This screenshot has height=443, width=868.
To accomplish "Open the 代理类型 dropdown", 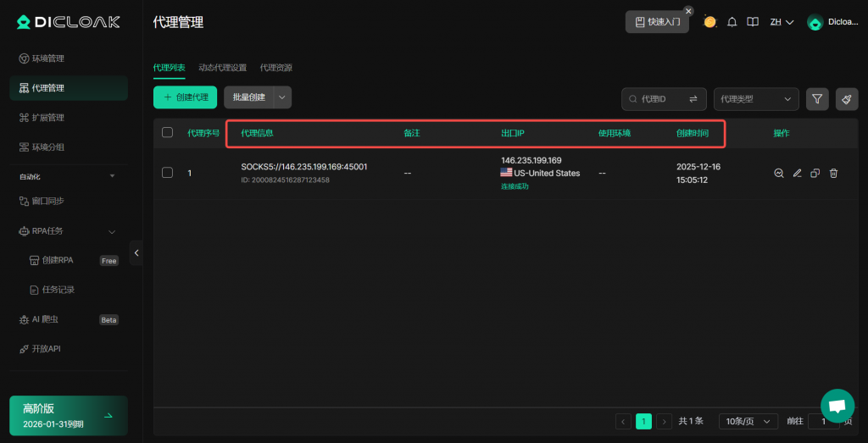I will pos(756,99).
